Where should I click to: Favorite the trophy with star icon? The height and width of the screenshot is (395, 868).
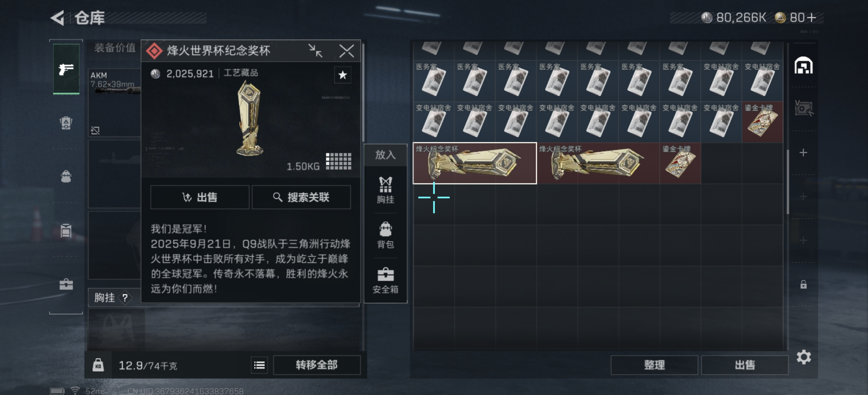pyautogui.click(x=342, y=75)
